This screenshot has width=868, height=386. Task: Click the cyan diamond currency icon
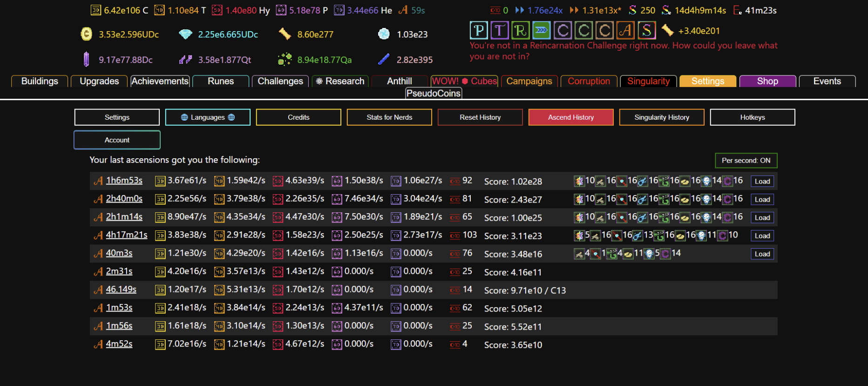click(x=185, y=34)
